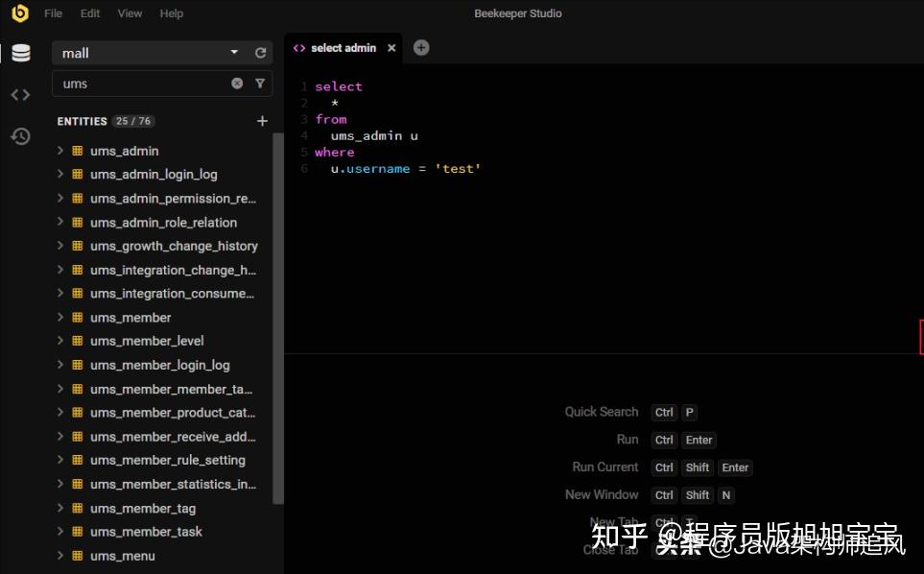Close the 'select admin' tab
The image size is (924, 574).
[x=391, y=48]
